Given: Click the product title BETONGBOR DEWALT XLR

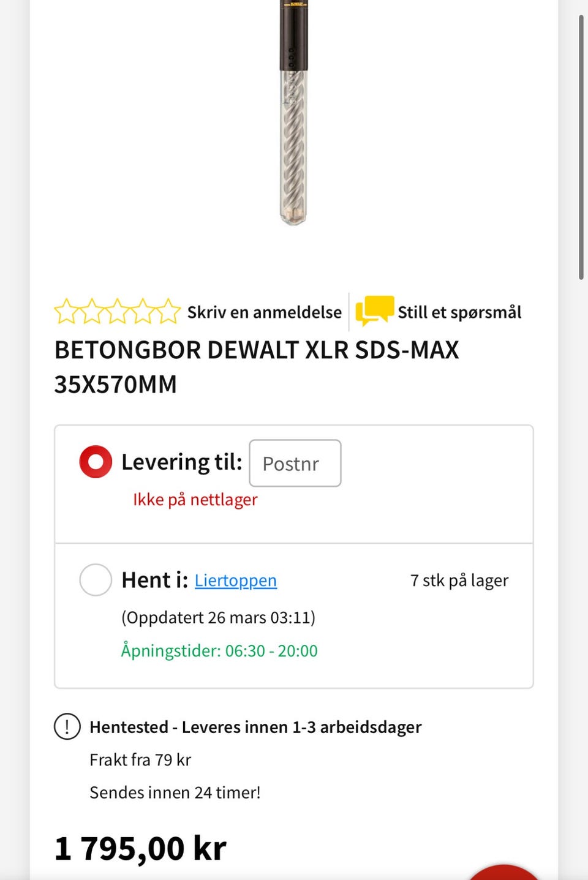Looking at the screenshot, I should (257, 367).
